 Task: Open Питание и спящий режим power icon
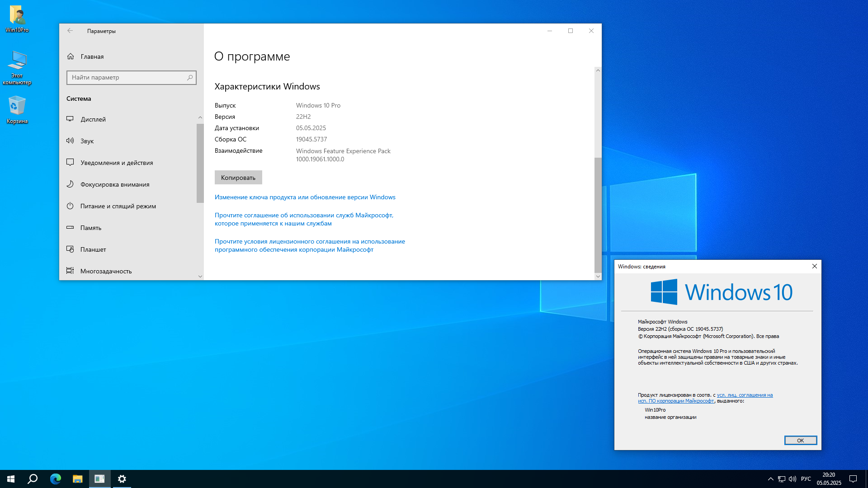tap(70, 206)
